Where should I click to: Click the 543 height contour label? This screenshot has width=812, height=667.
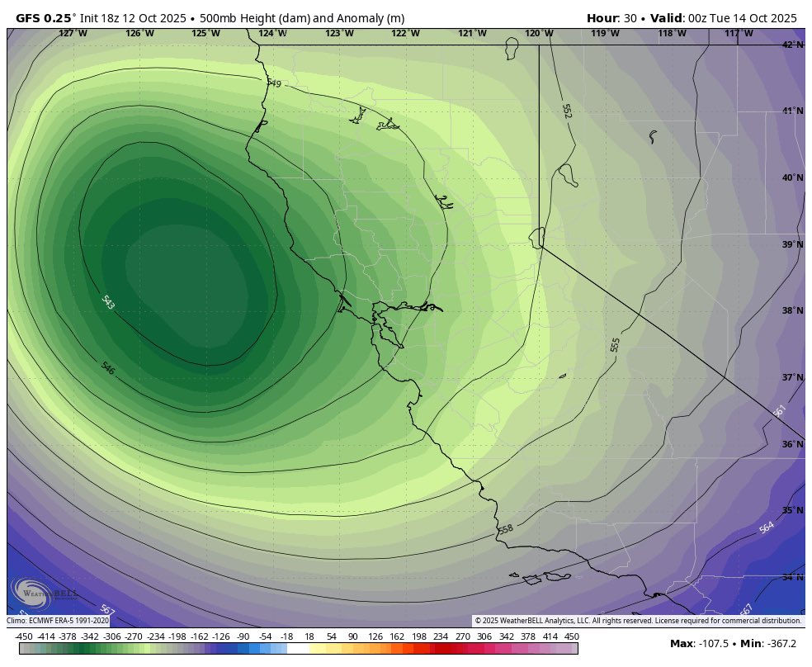point(108,302)
